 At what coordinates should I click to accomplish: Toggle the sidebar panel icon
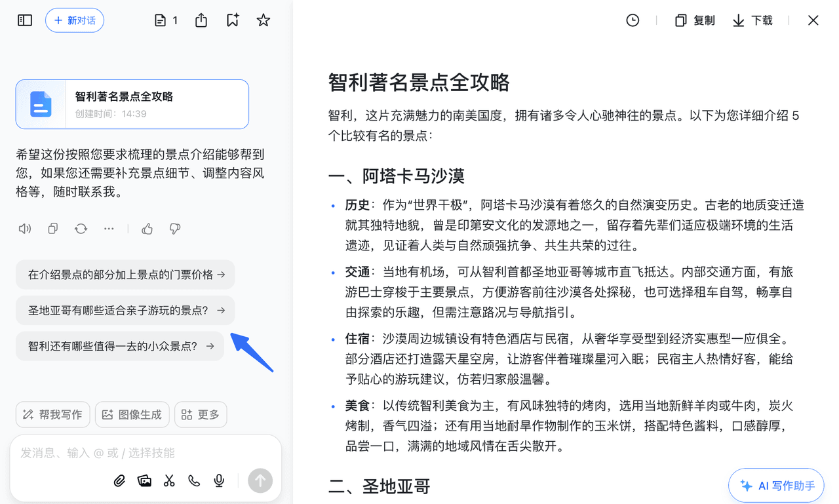[25, 20]
